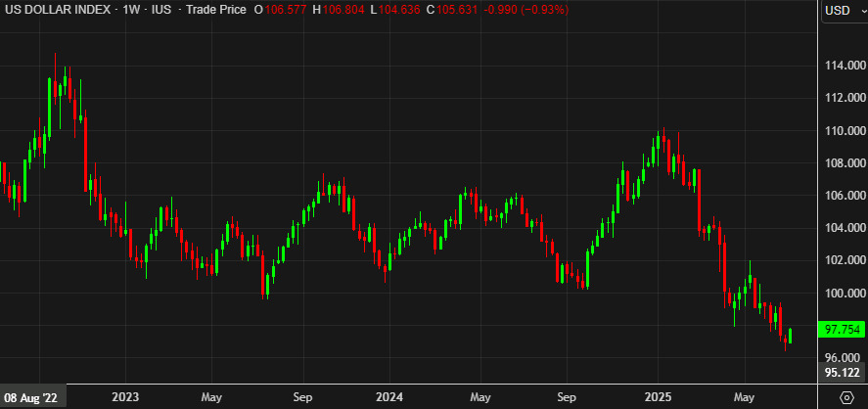This screenshot has width=868, height=409.
Task: Click the Trade Price label
Action: click(215, 10)
